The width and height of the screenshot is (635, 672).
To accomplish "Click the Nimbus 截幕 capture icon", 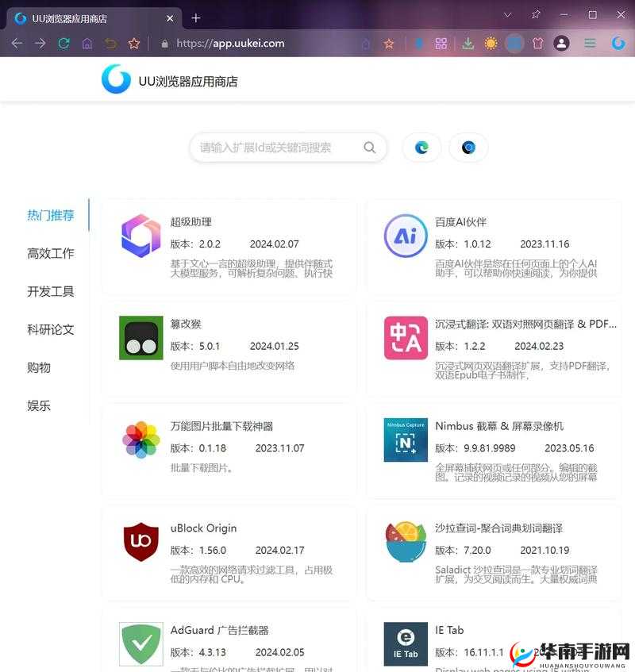I will [405, 440].
